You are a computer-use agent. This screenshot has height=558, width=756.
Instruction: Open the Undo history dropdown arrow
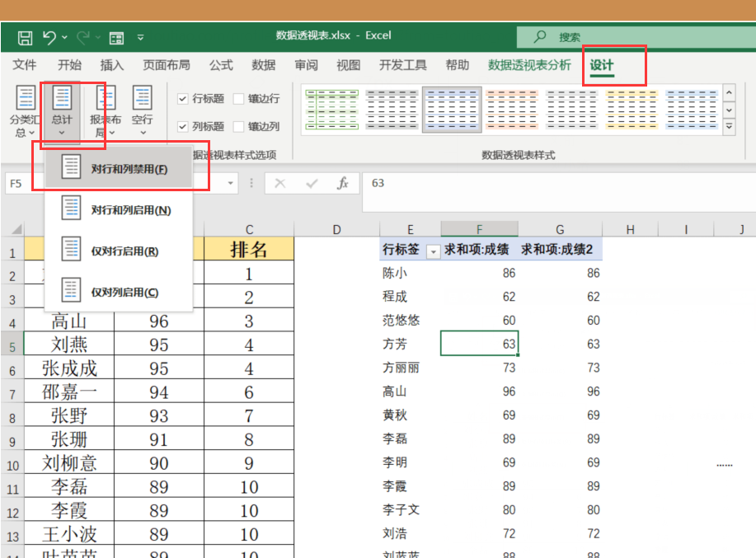click(64, 37)
